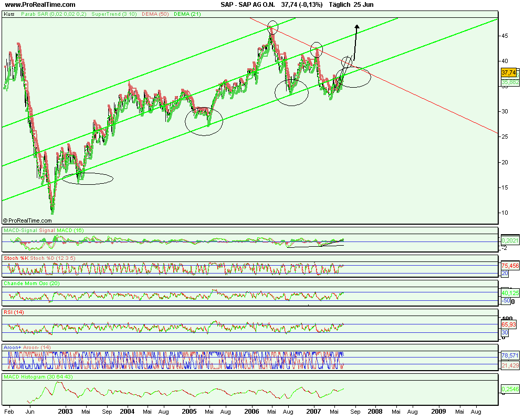Click the 15 price axis label
The image size is (525, 420).
pos(504,187)
